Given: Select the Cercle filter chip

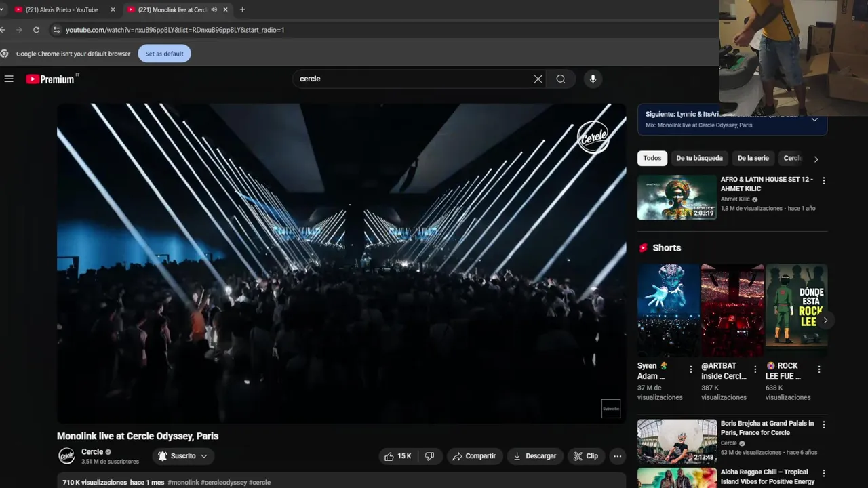Looking at the screenshot, I should (x=792, y=158).
